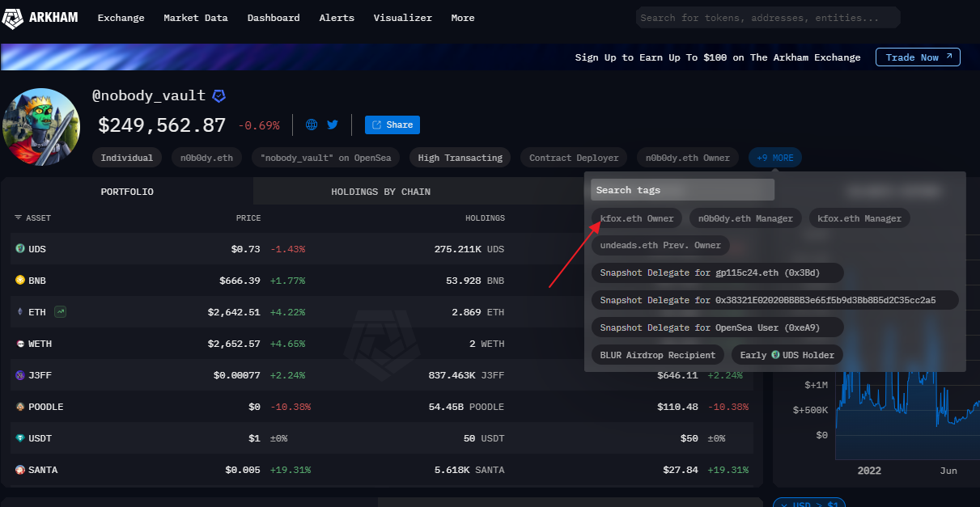Switch to the Holdings By Chain tab
980x507 pixels.
point(380,192)
